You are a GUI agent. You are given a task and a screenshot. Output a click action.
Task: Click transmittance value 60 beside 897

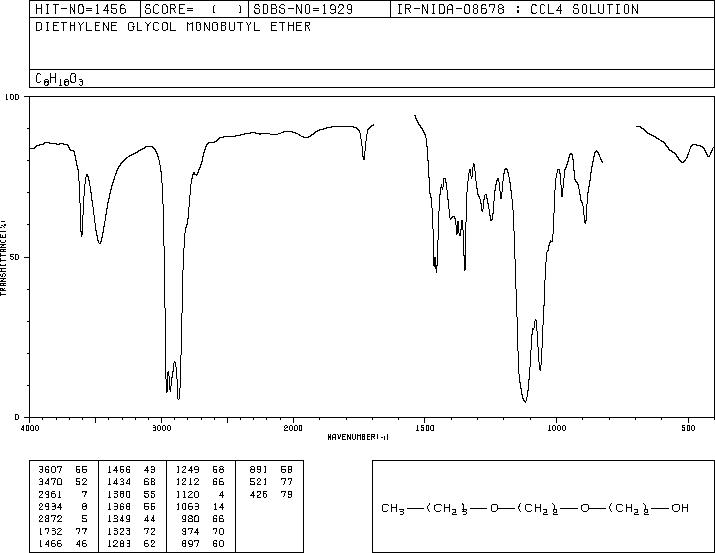pos(218,544)
